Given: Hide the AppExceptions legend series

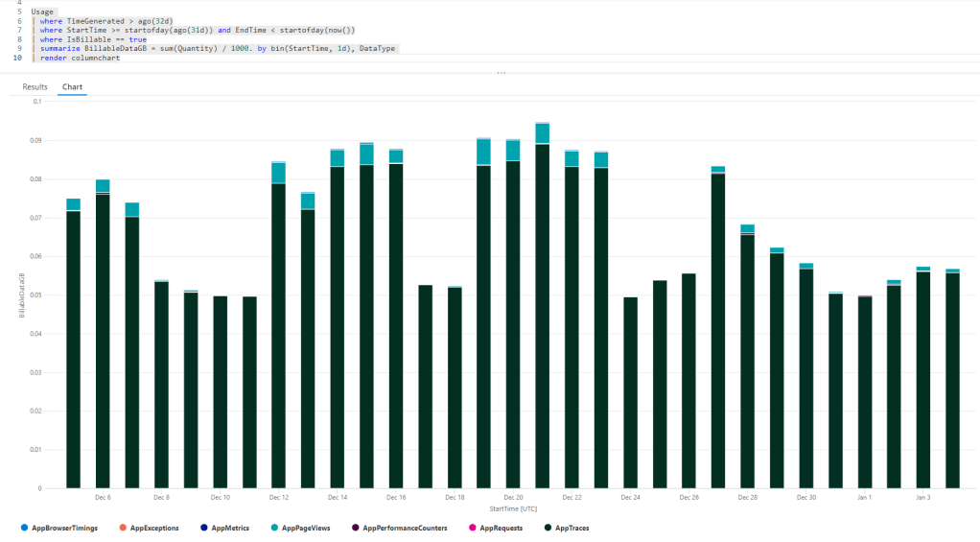Looking at the screenshot, I should click(154, 528).
